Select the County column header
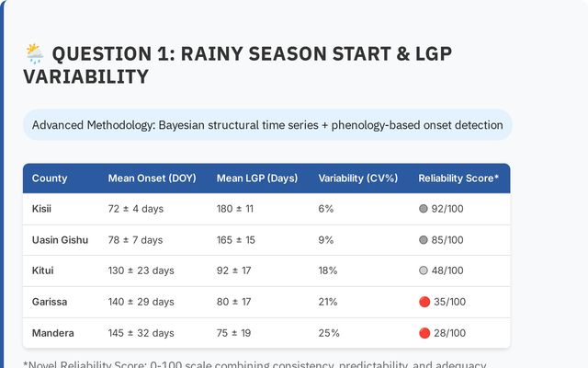The image size is (588, 368). click(x=50, y=178)
